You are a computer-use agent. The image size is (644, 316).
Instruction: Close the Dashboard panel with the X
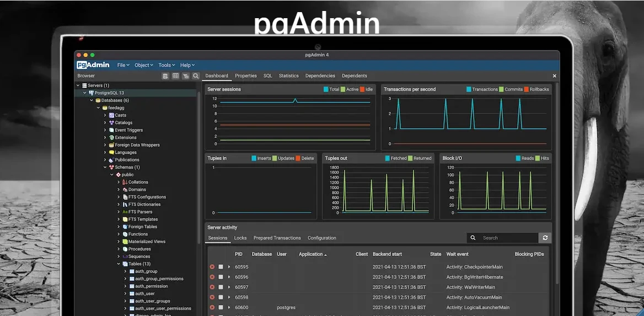[555, 76]
